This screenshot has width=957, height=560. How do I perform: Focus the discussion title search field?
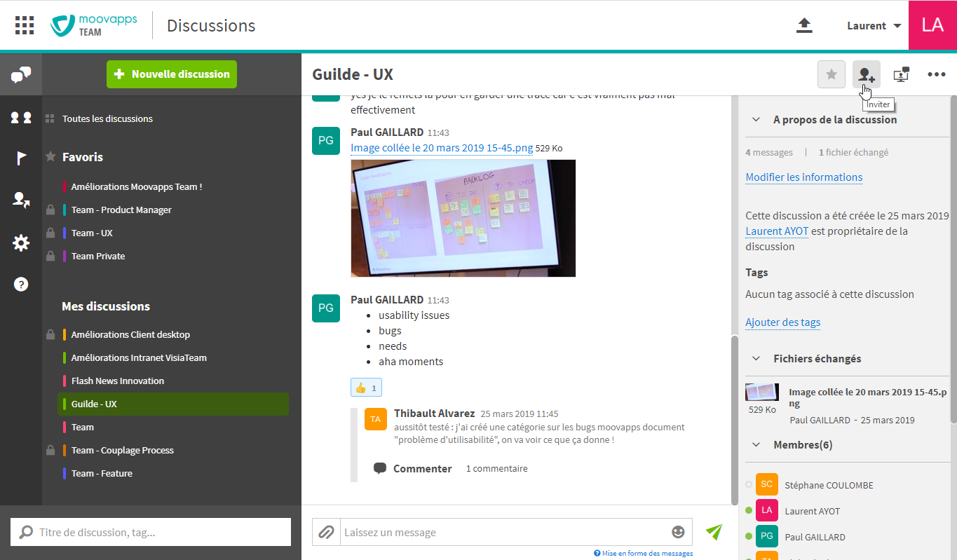(x=151, y=532)
